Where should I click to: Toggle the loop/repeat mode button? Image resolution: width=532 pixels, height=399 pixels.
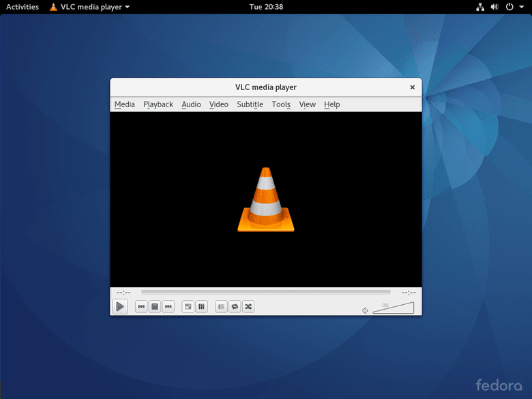click(235, 307)
